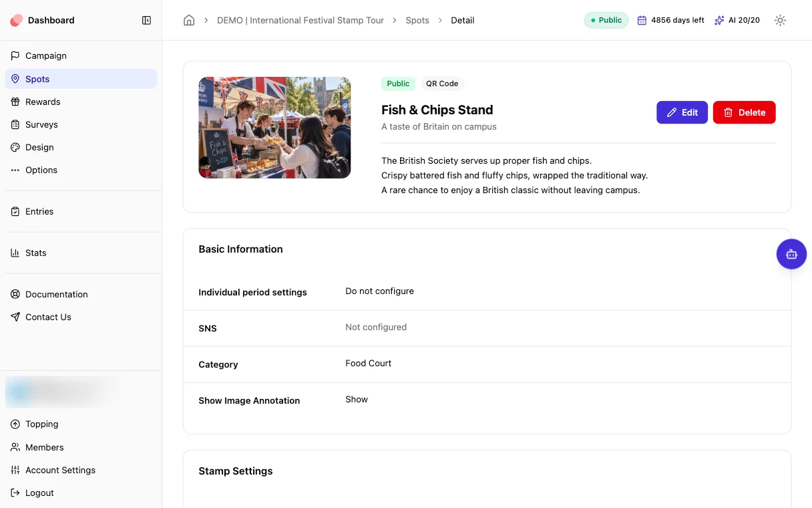Select Spots in the sidebar
The height and width of the screenshot is (508, 812).
(81, 79)
